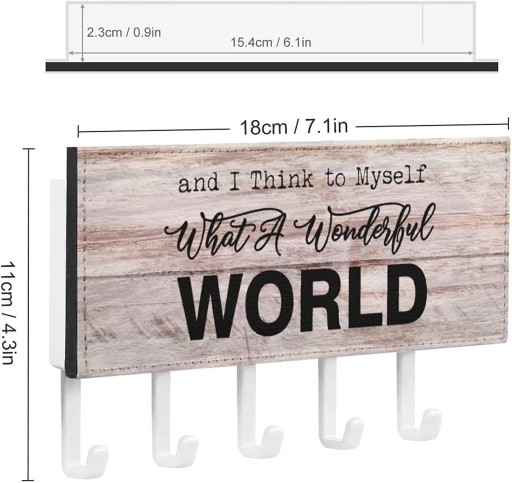Screen dimensions: 512x483
Task: Click the 2.3cm / 0.9in depth label
Action: [x=124, y=33]
